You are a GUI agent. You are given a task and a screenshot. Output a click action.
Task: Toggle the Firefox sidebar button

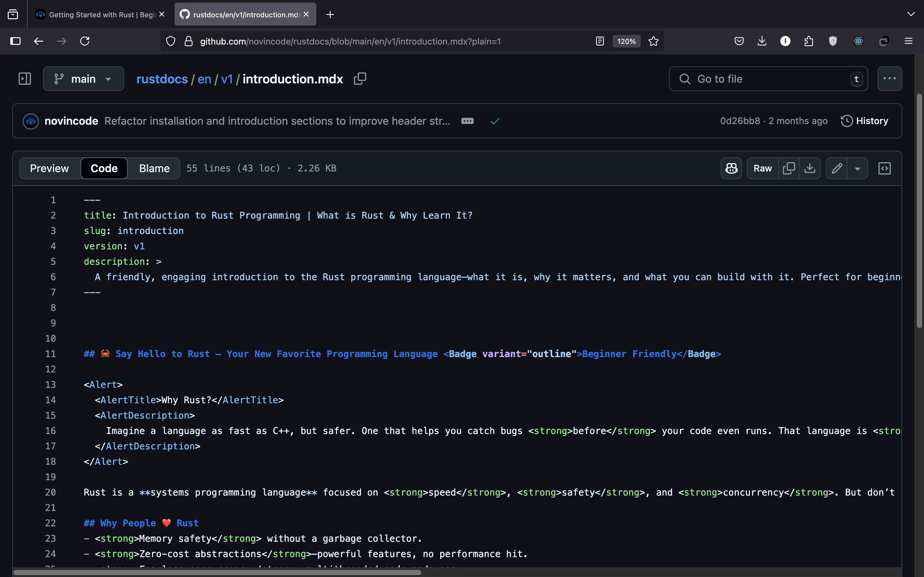coord(15,41)
